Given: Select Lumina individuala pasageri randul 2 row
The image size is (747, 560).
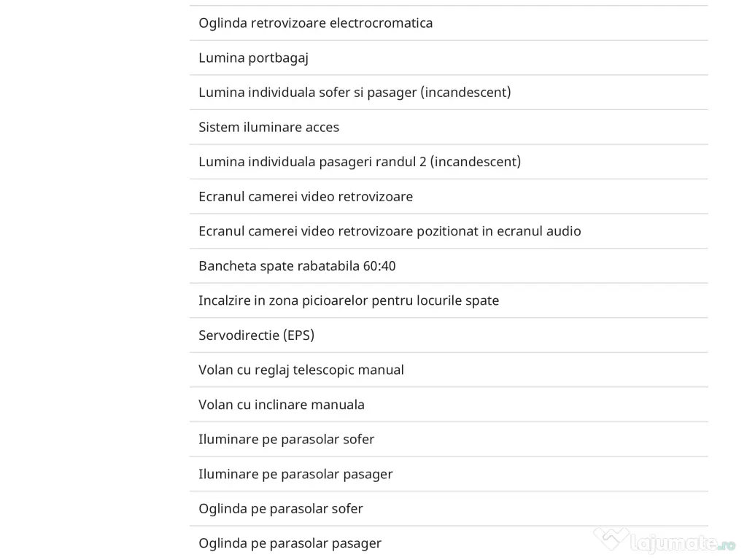Looking at the screenshot, I should point(360,161).
